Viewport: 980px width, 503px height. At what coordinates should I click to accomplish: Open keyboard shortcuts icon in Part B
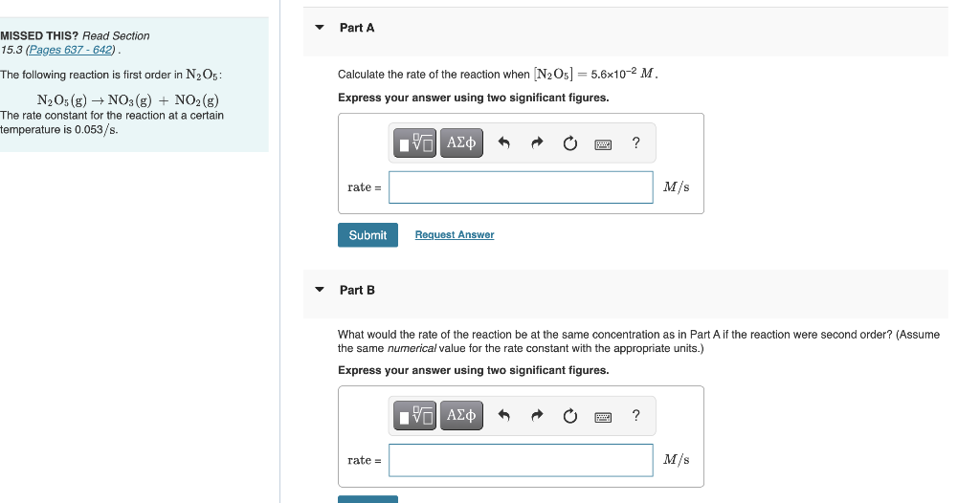(603, 417)
